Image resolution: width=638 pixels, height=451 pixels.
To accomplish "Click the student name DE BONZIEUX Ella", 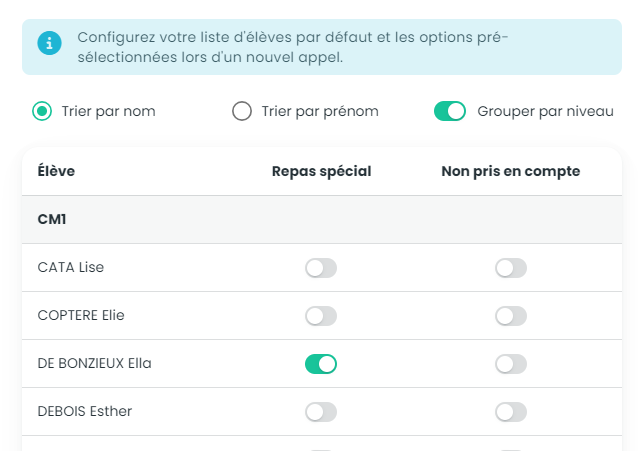I will (x=94, y=363).
